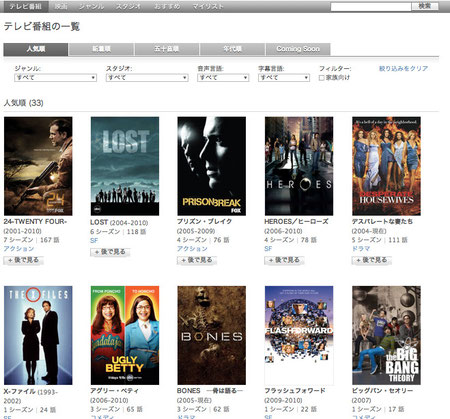Click アクション genre under プリズン・ブレイク
This screenshot has width=450, height=419.
pyautogui.click(x=192, y=249)
